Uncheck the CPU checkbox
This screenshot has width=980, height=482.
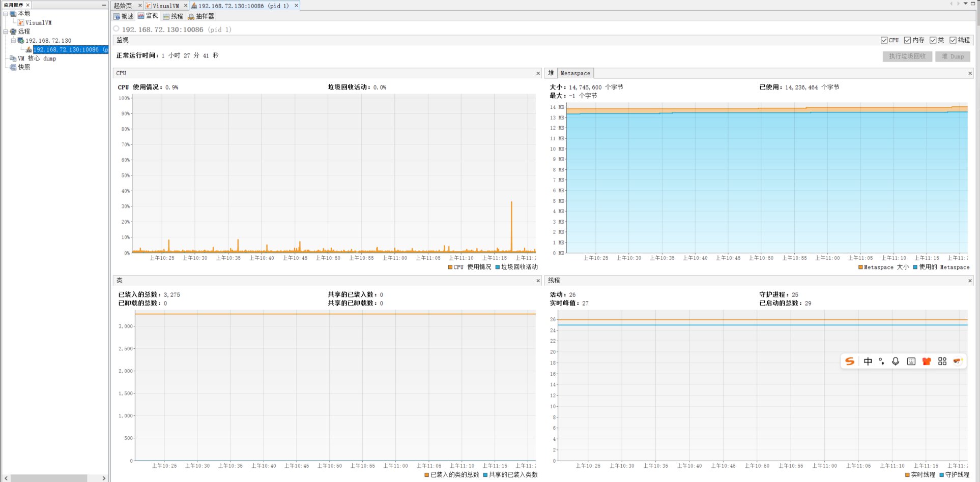(884, 40)
